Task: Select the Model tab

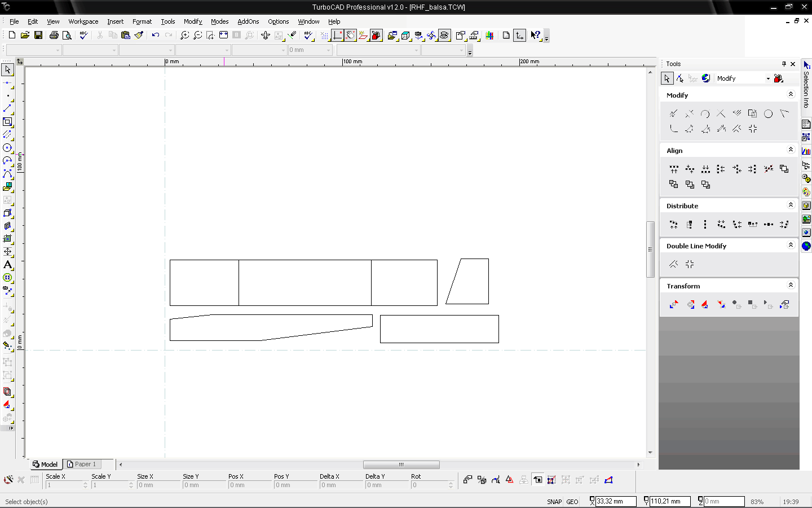Action: (45, 464)
